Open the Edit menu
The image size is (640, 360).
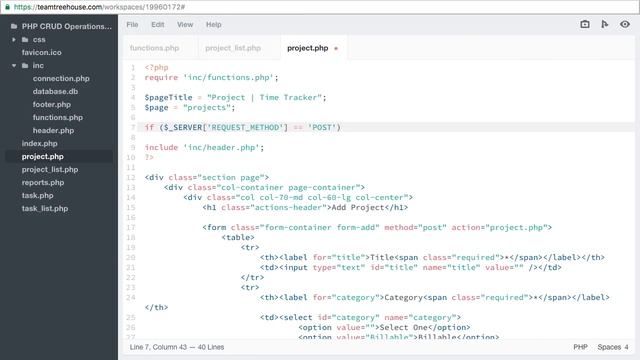158,24
